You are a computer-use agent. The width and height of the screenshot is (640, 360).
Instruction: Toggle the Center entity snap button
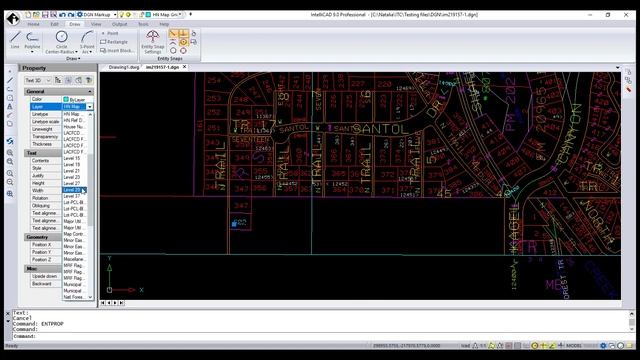click(x=183, y=42)
